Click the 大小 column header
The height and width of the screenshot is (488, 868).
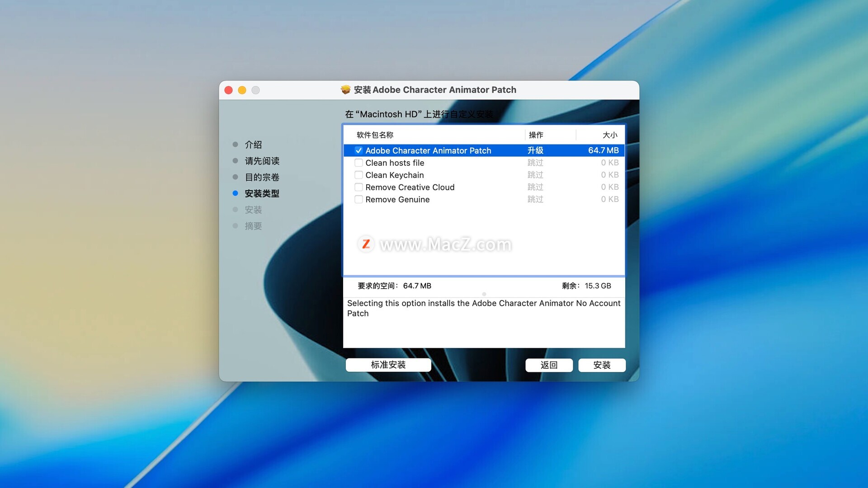pos(610,135)
